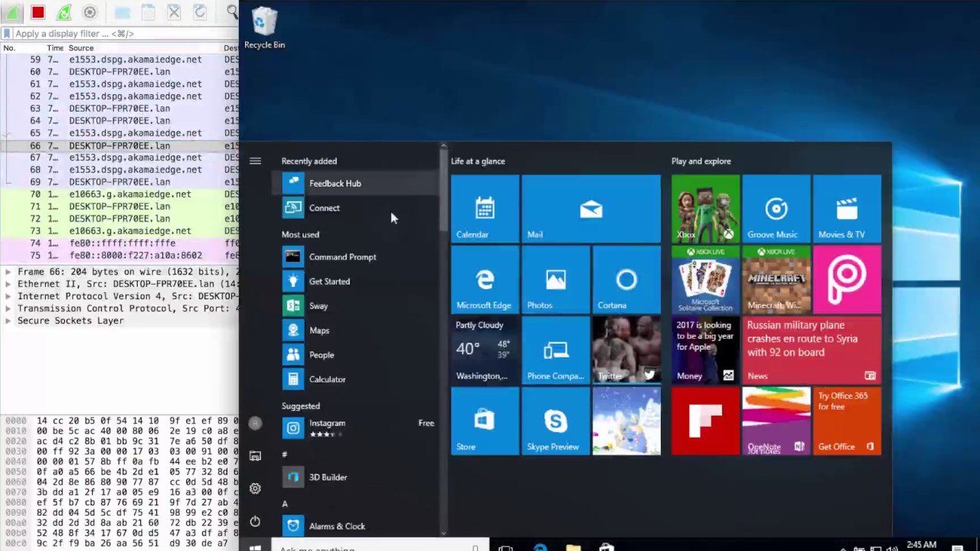980x551 pixels.
Task: Open Maps from the Most used list
Action: coord(355,330)
